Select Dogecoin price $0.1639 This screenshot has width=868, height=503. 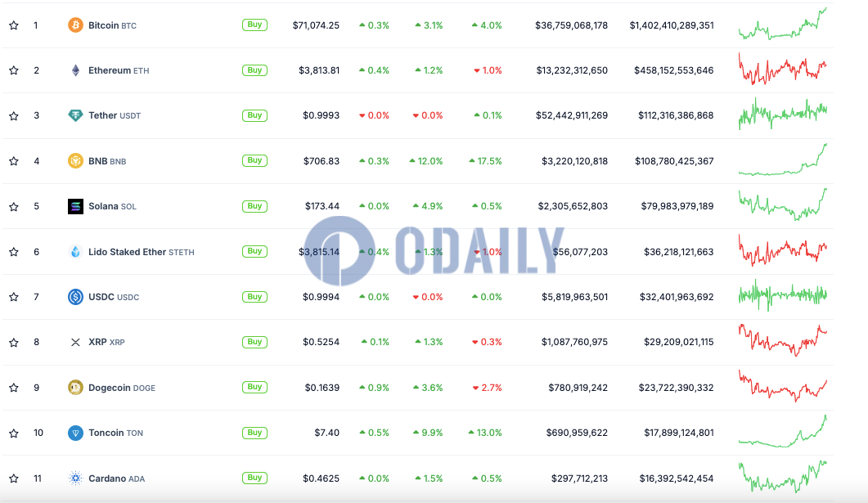point(322,388)
